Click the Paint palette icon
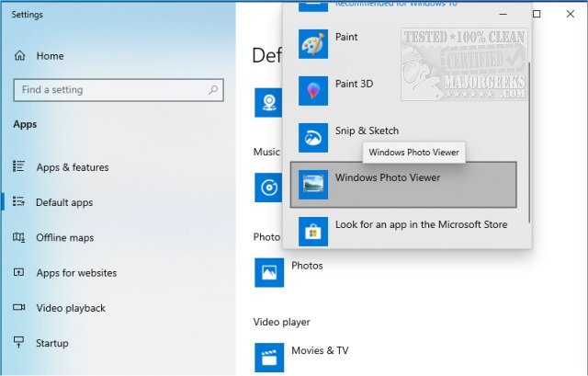Screen dimensions: 588x376 point(313,44)
